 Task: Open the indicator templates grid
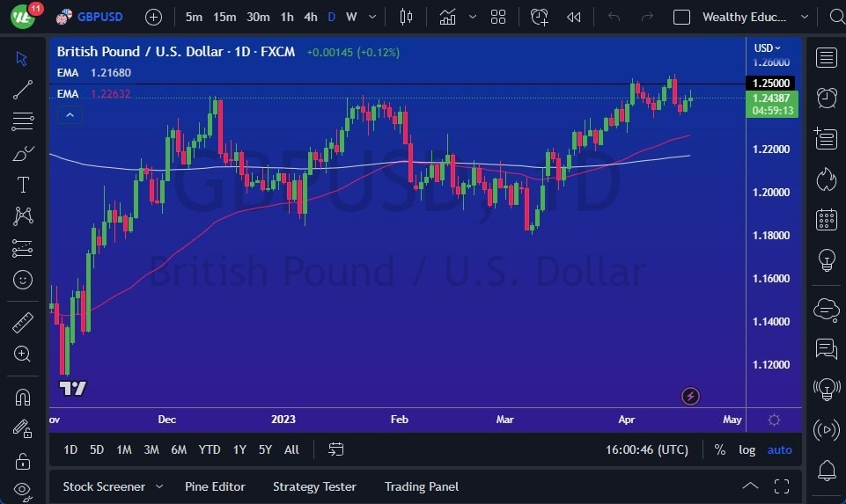[498, 18]
